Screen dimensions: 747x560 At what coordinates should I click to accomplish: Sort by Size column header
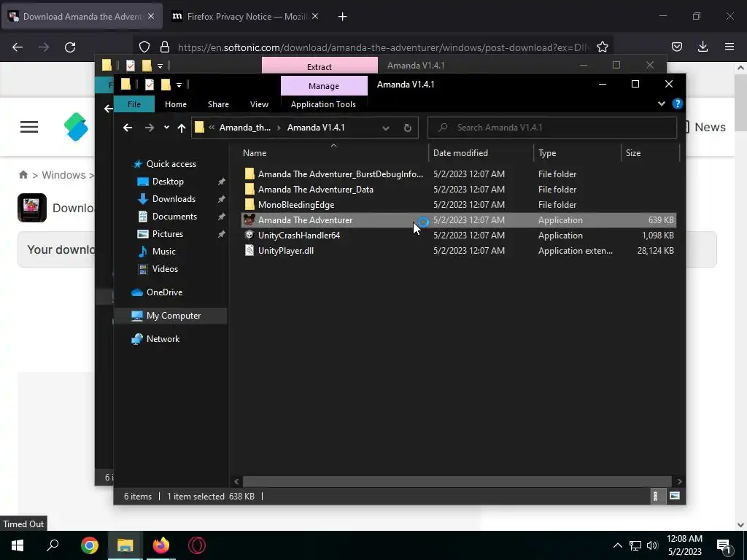pyautogui.click(x=633, y=153)
